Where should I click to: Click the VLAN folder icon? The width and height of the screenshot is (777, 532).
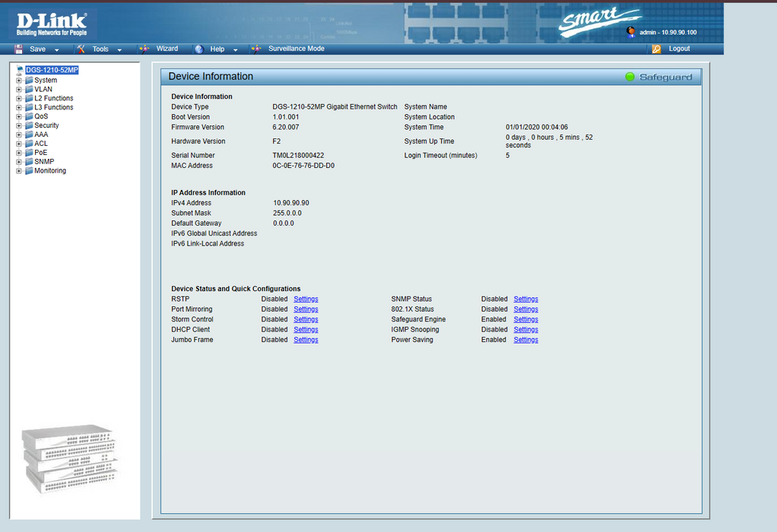point(29,89)
